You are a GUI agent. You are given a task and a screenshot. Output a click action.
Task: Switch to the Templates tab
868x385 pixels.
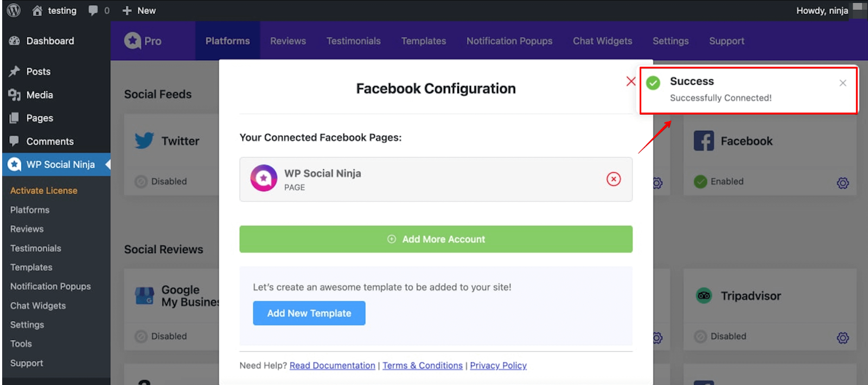coord(424,41)
